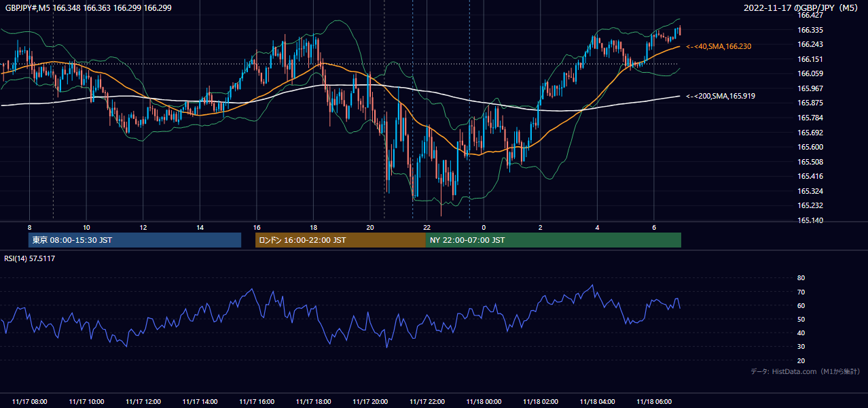
Task: Click hour label 18 under price chart
Action: click(313, 227)
